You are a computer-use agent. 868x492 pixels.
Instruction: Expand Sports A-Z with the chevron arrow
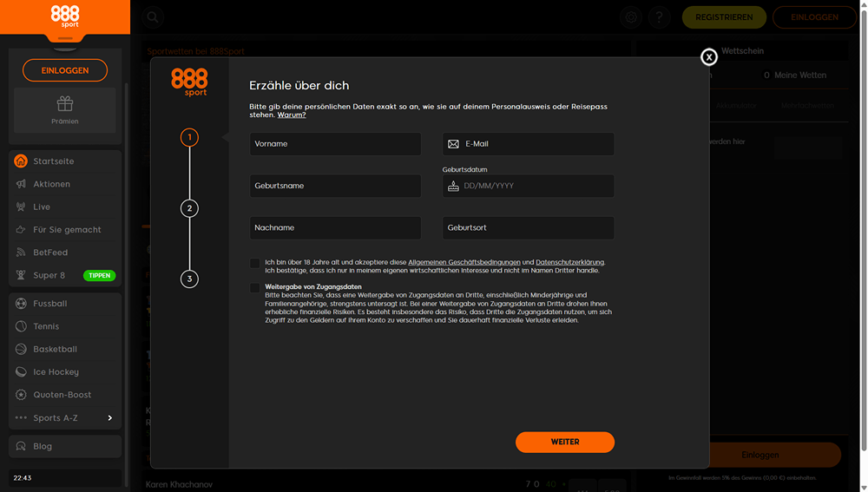(109, 418)
